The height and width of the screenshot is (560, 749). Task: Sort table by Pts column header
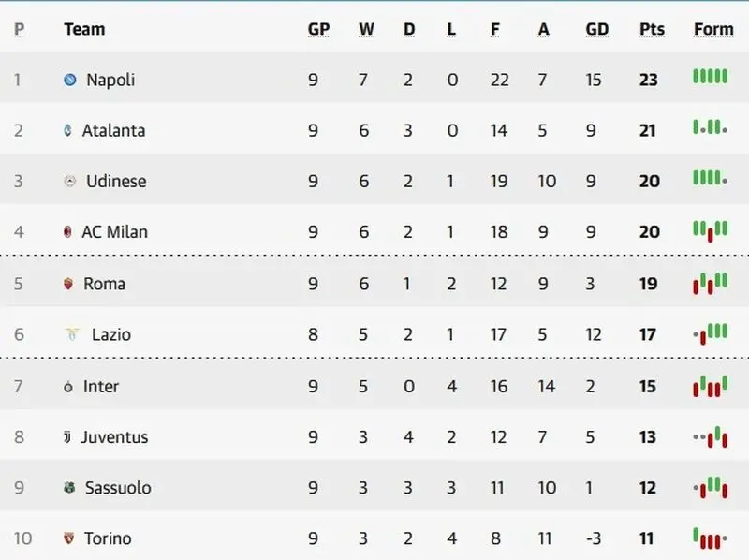(x=652, y=30)
